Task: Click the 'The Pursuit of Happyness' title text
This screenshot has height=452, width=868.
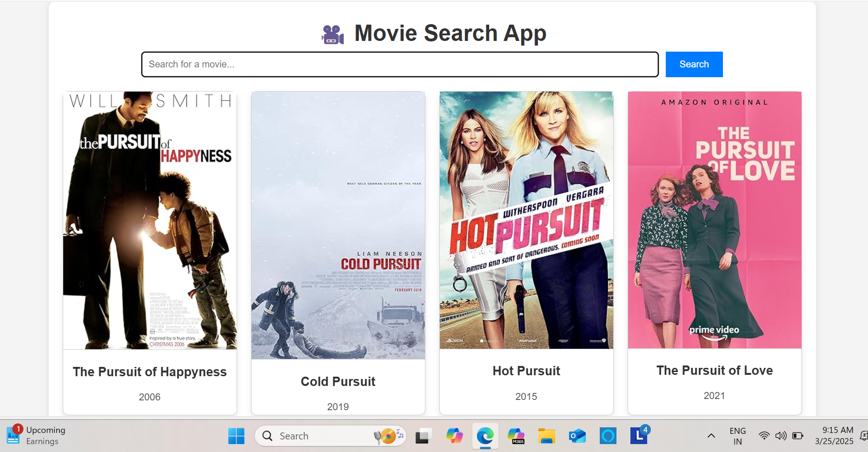Action: 150,372
